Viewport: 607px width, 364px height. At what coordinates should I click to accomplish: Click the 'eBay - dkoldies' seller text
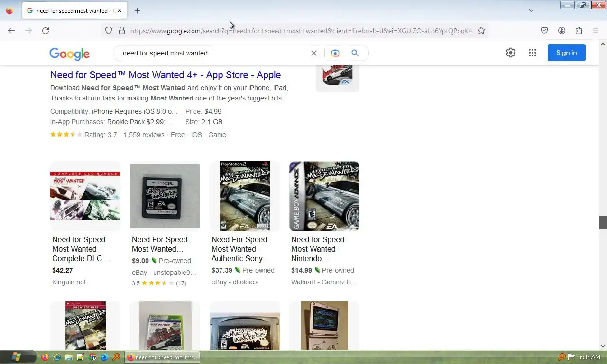[x=234, y=282]
